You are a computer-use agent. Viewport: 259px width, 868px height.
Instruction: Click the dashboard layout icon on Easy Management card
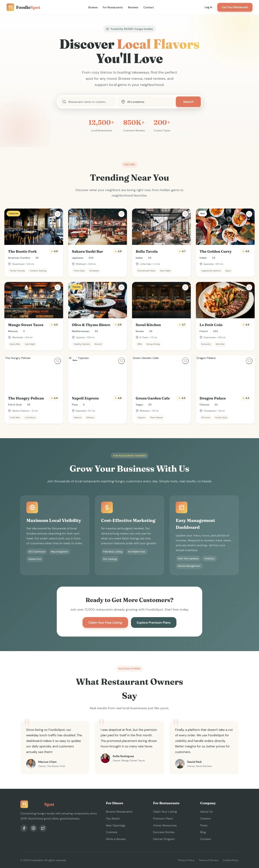(x=182, y=507)
